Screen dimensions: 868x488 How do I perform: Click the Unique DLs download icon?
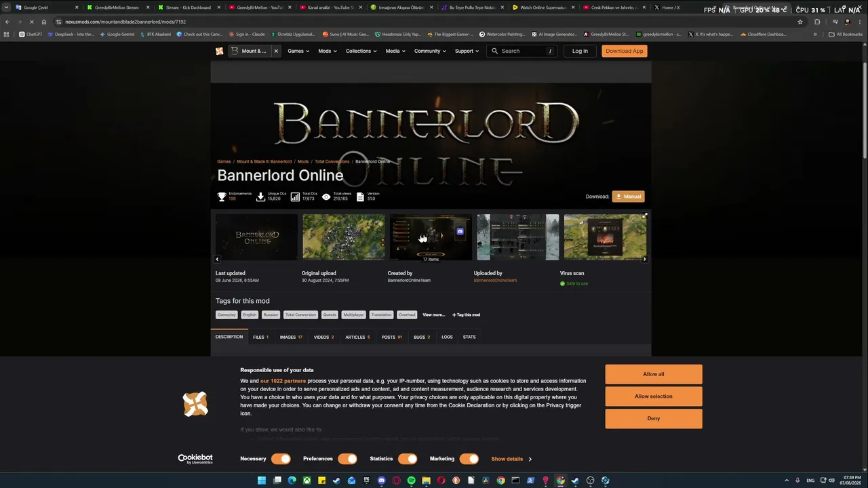tap(260, 197)
